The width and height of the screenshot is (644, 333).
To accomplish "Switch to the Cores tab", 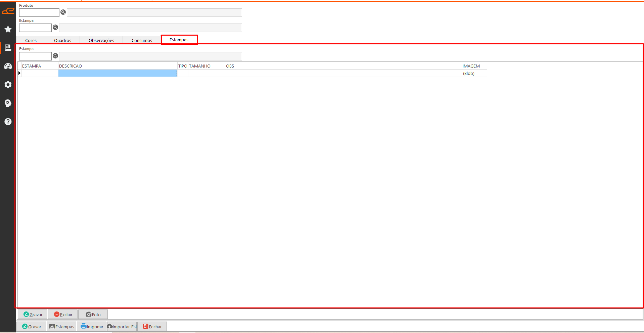I will (31, 40).
